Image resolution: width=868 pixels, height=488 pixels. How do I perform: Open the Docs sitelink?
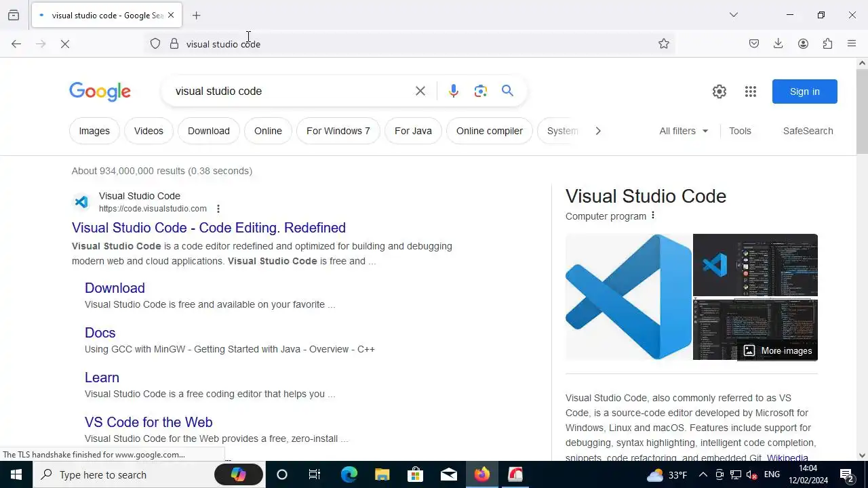click(x=100, y=333)
